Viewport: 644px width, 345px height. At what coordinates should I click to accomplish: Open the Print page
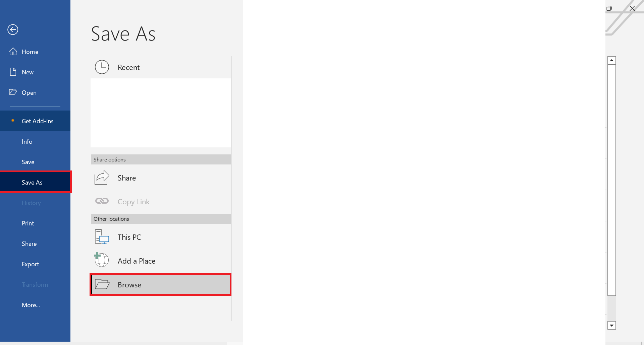[28, 223]
